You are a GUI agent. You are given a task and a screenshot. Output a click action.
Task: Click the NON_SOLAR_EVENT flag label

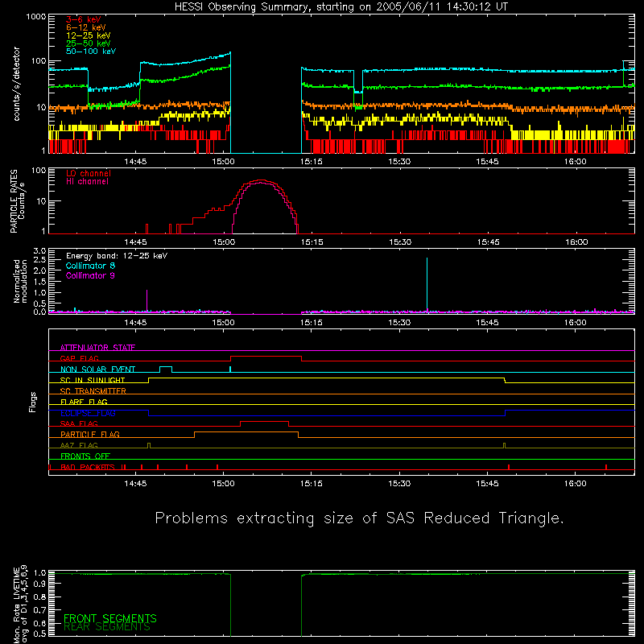pyautogui.click(x=97, y=369)
